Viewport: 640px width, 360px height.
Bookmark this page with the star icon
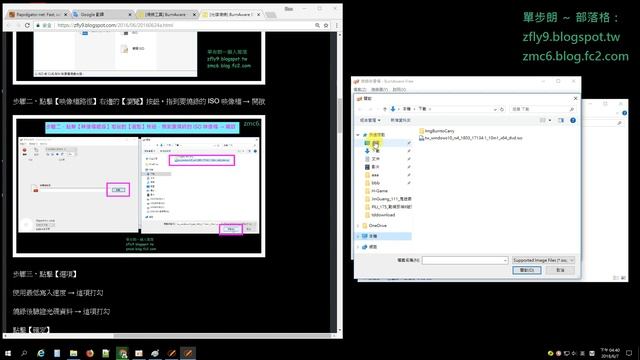pyautogui.click(x=326, y=25)
